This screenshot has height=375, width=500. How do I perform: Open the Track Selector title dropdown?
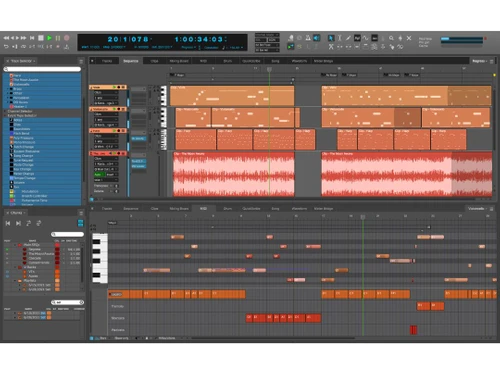click(x=23, y=61)
